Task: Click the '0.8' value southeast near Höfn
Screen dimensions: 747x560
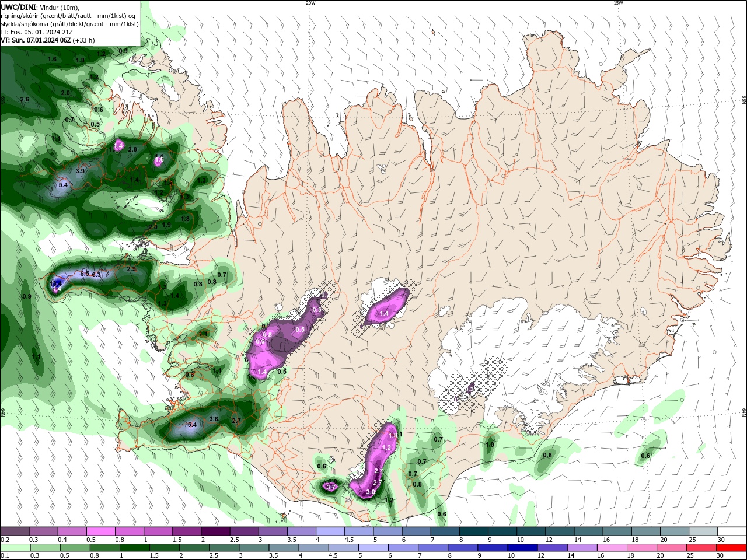Action: [547, 455]
